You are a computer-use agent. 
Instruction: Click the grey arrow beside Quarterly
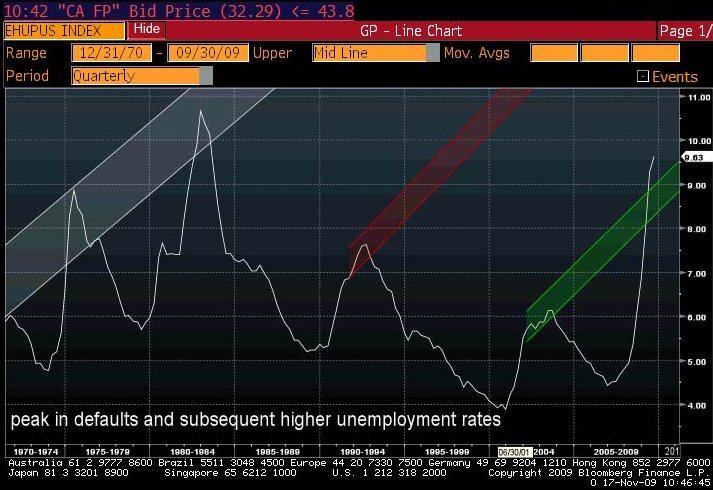pyautogui.click(x=206, y=75)
